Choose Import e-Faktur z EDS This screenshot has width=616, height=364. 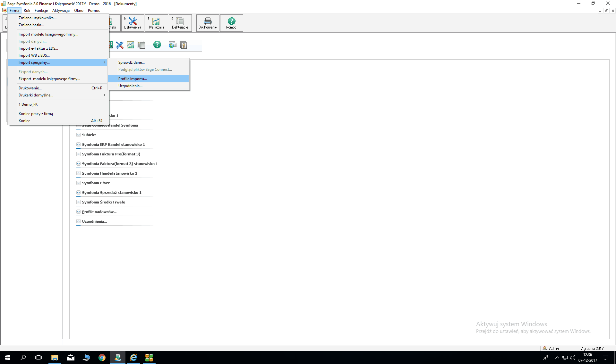tap(57, 48)
